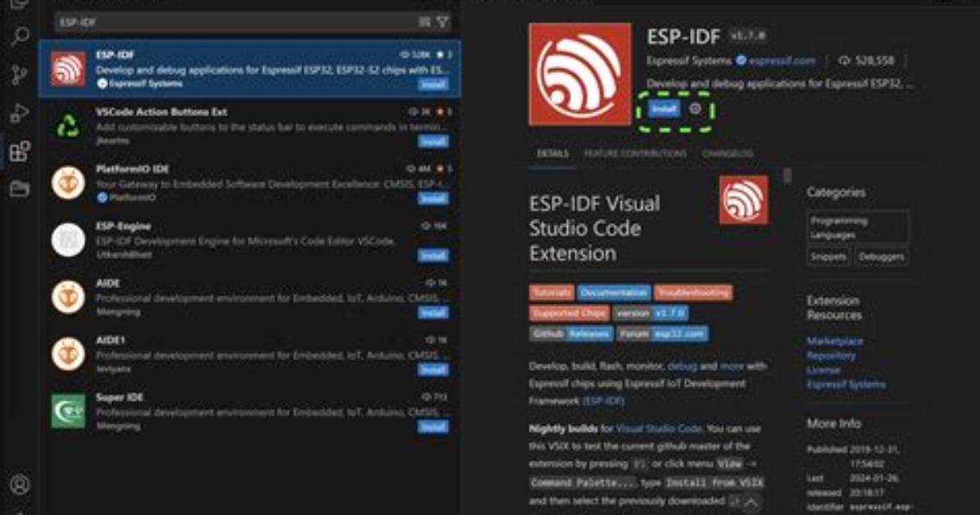
Task: Click the Forum esp32.com badge
Action: click(663, 334)
